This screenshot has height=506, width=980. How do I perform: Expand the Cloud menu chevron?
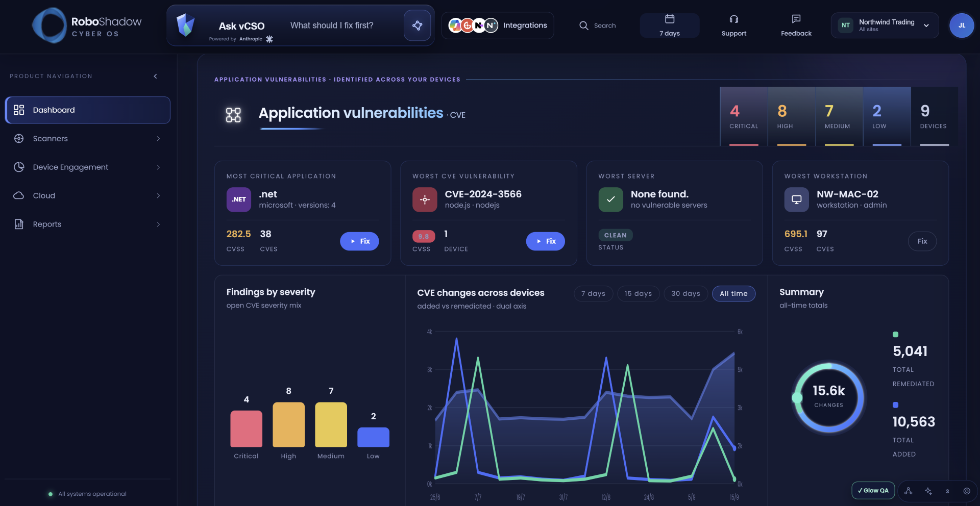pos(158,196)
